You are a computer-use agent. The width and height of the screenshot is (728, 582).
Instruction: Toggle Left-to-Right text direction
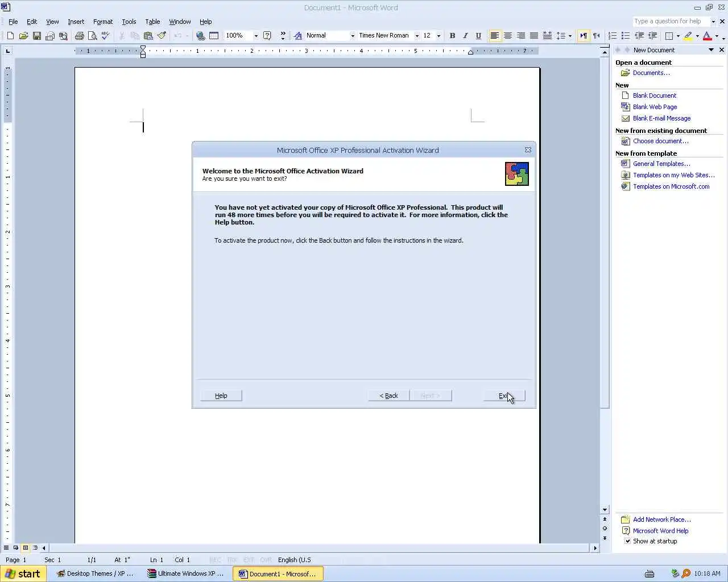tap(583, 36)
